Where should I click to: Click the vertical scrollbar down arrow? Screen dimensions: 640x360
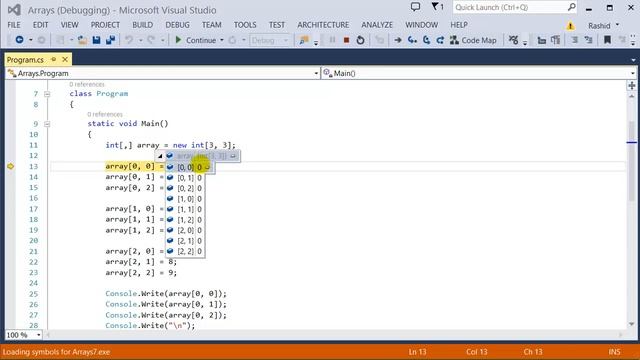coord(631,324)
